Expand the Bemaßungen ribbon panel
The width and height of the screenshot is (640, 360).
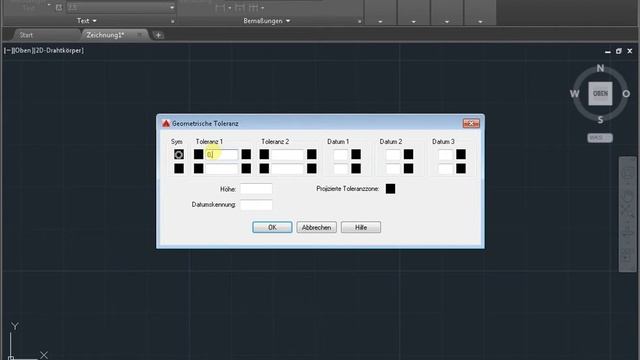[x=267, y=20]
